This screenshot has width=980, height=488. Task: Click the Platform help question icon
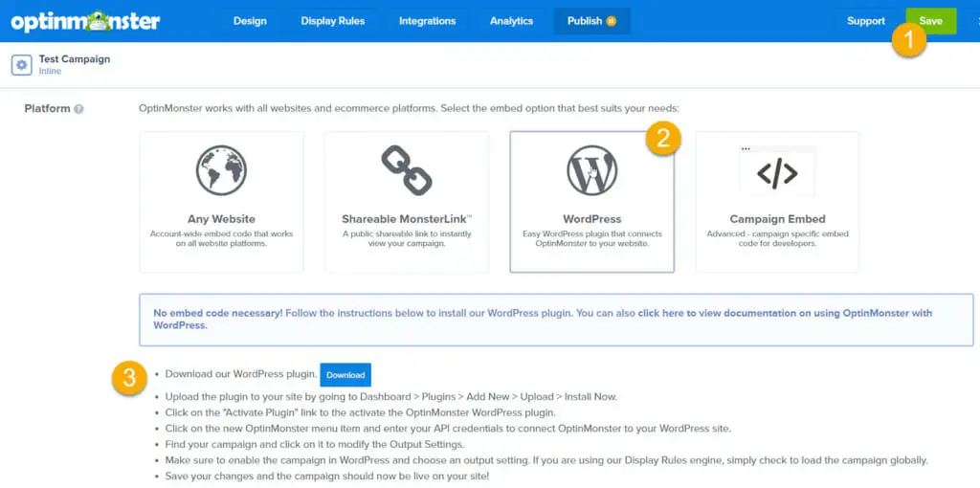pos(78,109)
